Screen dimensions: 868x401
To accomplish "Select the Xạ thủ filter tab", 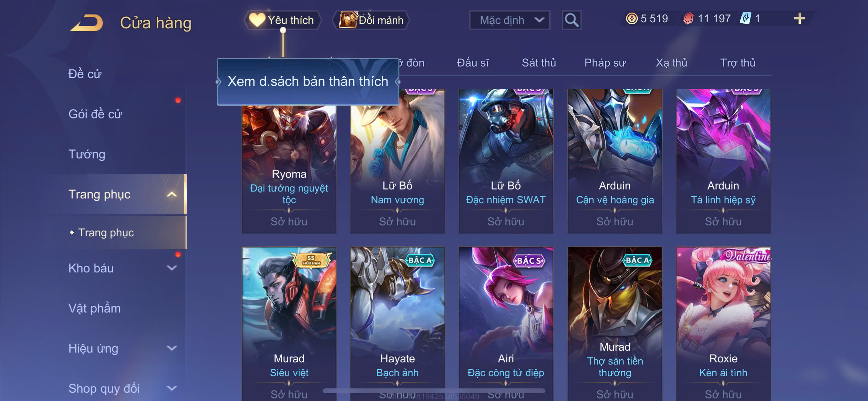I will [x=671, y=63].
